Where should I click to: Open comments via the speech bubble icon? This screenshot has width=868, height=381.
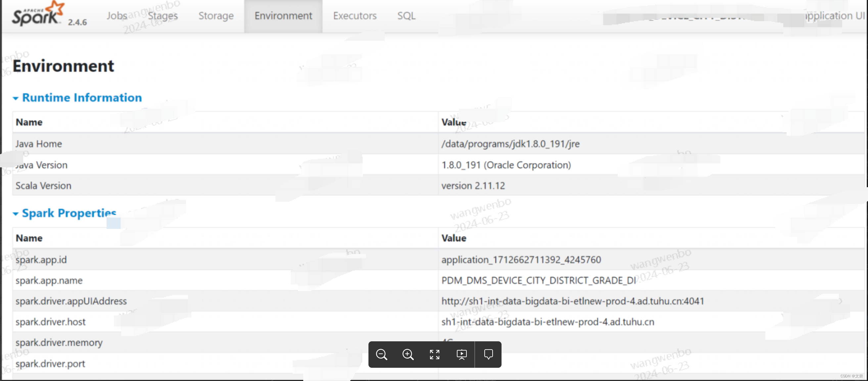tap(488, 354)
